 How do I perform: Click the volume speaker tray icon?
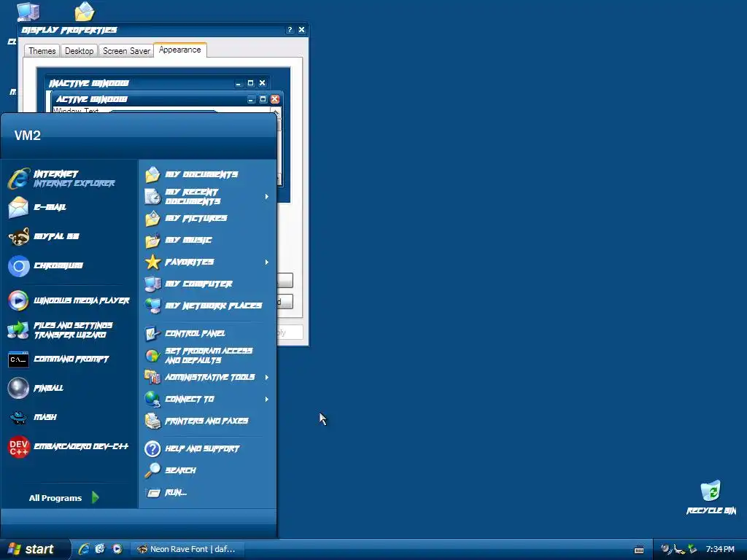coord(666,549)
